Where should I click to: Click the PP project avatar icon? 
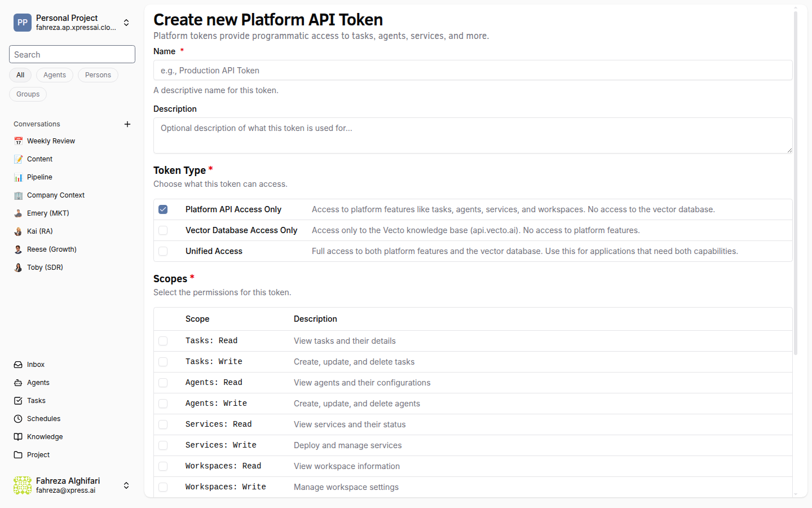tap(23, 23)
